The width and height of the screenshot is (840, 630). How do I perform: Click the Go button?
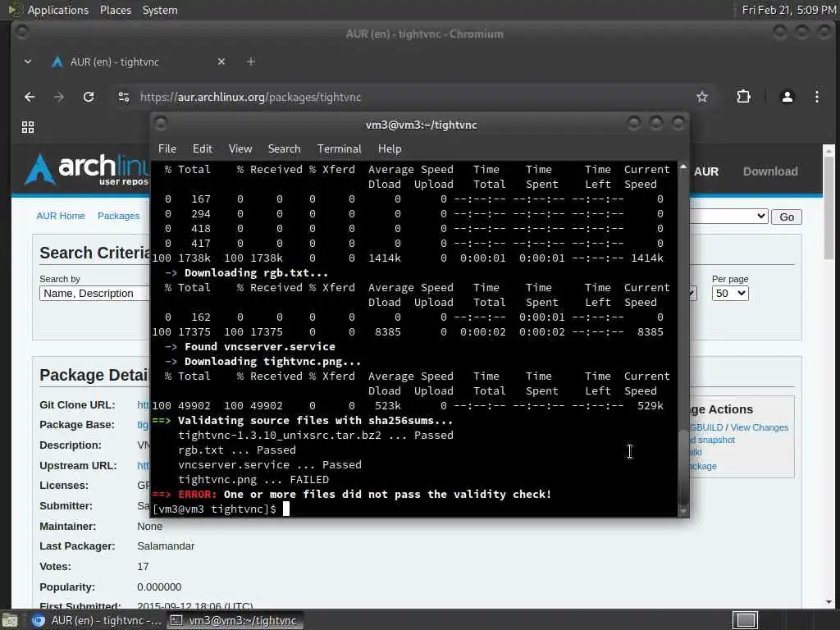[x=787, y=217]
